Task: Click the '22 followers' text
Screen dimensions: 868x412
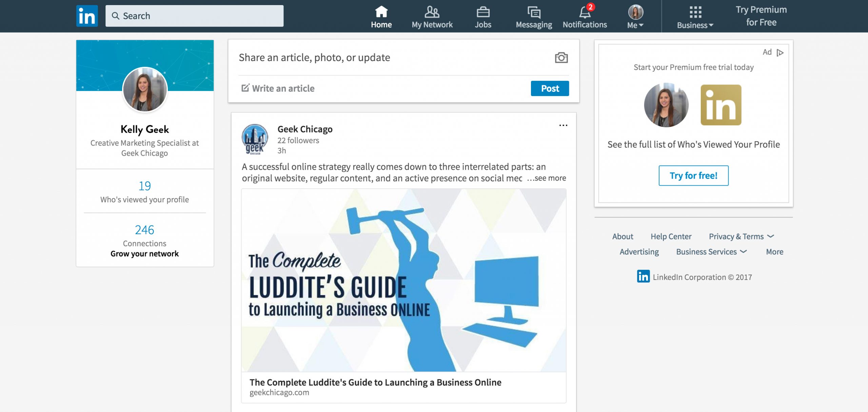Action: (298, 140)
